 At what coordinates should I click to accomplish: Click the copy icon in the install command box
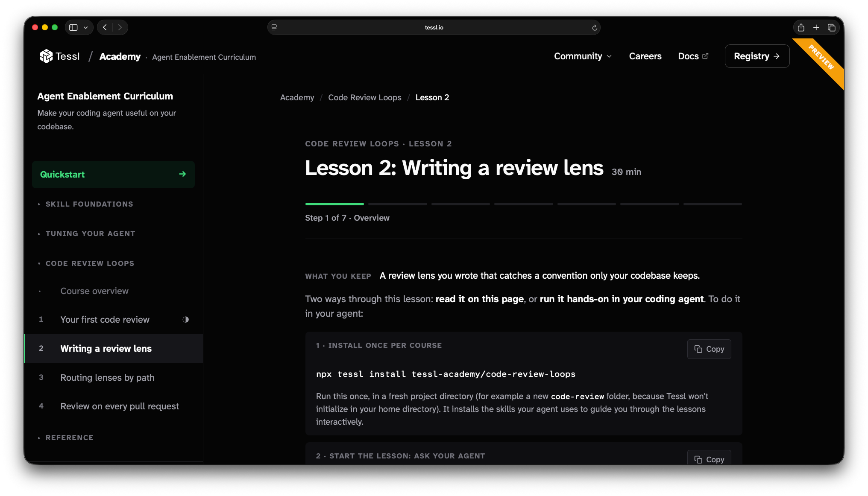tap(698, 349)
